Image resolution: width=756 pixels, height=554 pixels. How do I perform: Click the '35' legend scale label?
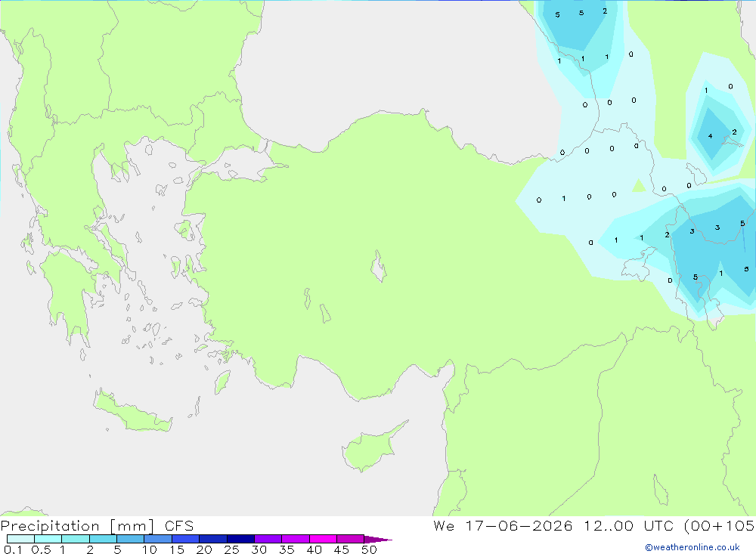[x=287, y=549]
